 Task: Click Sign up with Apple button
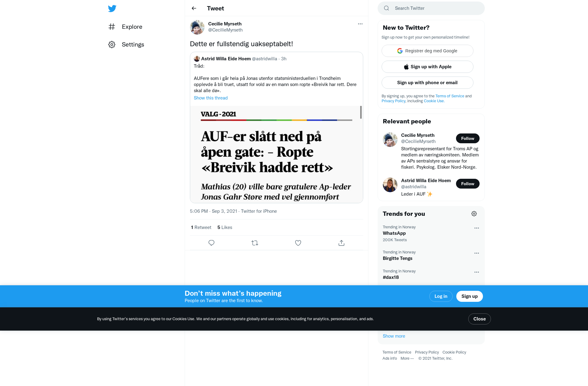(x=428, y=67)
